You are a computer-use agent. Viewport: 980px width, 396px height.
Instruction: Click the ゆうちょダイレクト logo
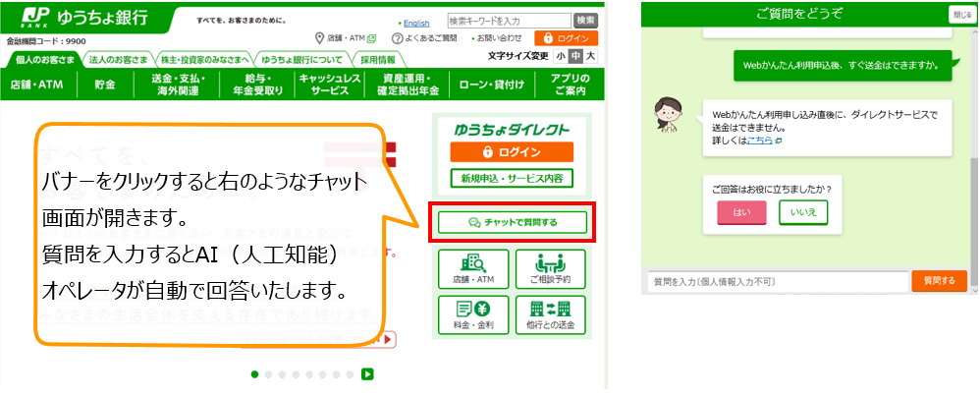[512, 130]
